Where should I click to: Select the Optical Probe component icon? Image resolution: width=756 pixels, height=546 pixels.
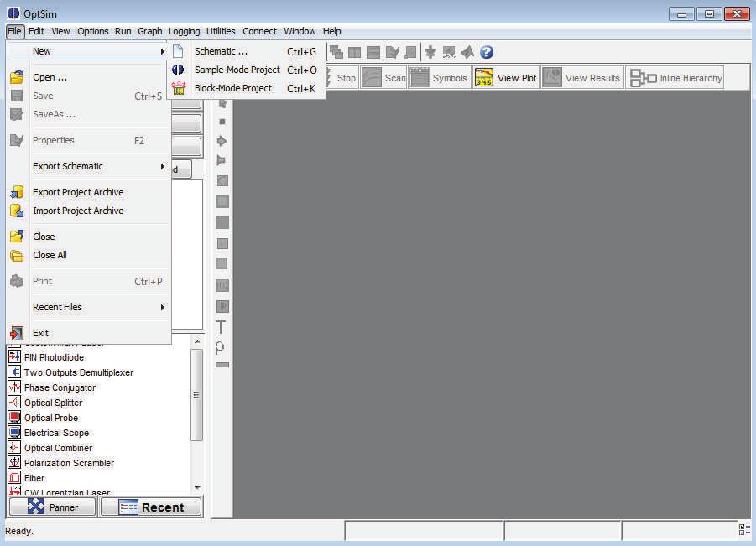tap(14, 418)
